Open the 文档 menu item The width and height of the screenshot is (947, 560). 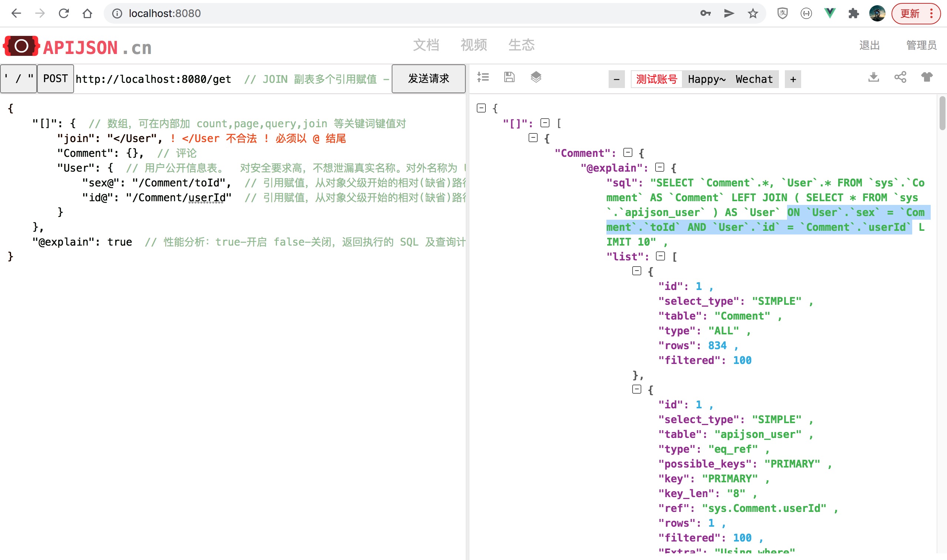pyautogui.click(x=426, y=45)
